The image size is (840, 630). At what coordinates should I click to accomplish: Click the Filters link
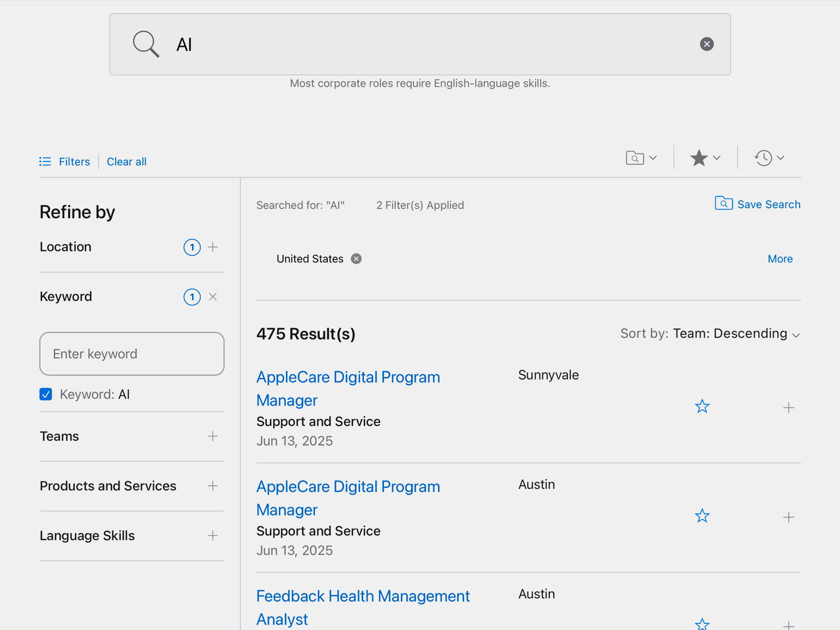pos(74,161)
